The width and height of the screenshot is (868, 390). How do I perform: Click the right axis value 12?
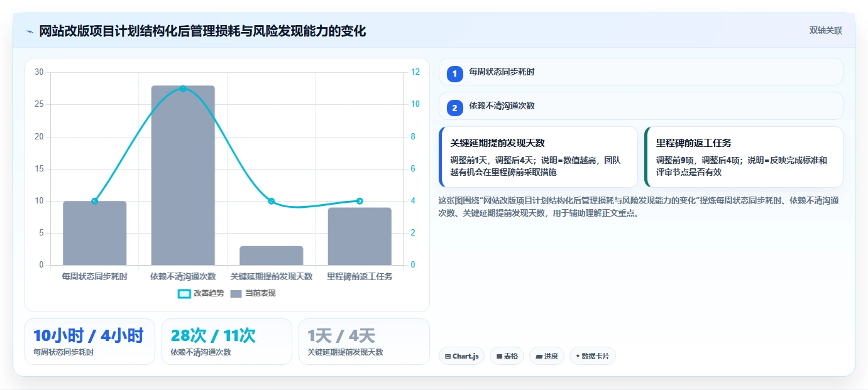coord(415,72)
